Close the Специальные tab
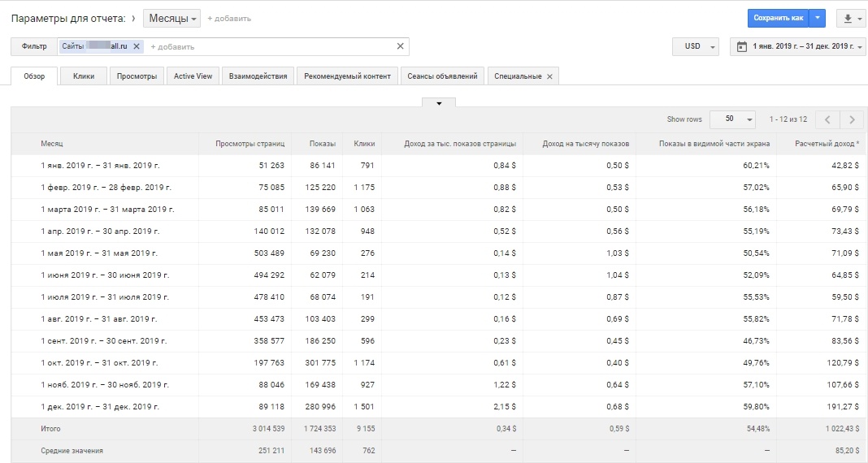The height and width of the screenshot is (463, 868). (549, 76)
